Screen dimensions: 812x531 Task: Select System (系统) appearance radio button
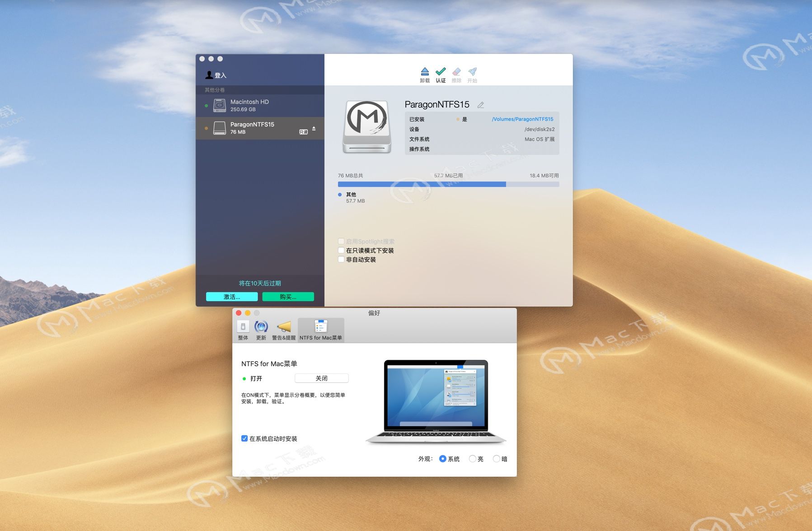(x=443, y=459)
